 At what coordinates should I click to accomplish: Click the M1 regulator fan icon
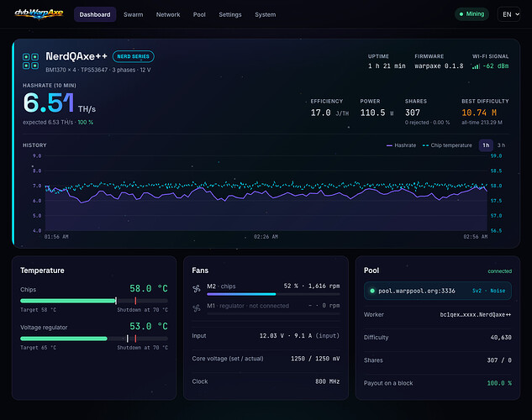click(197, 307)
